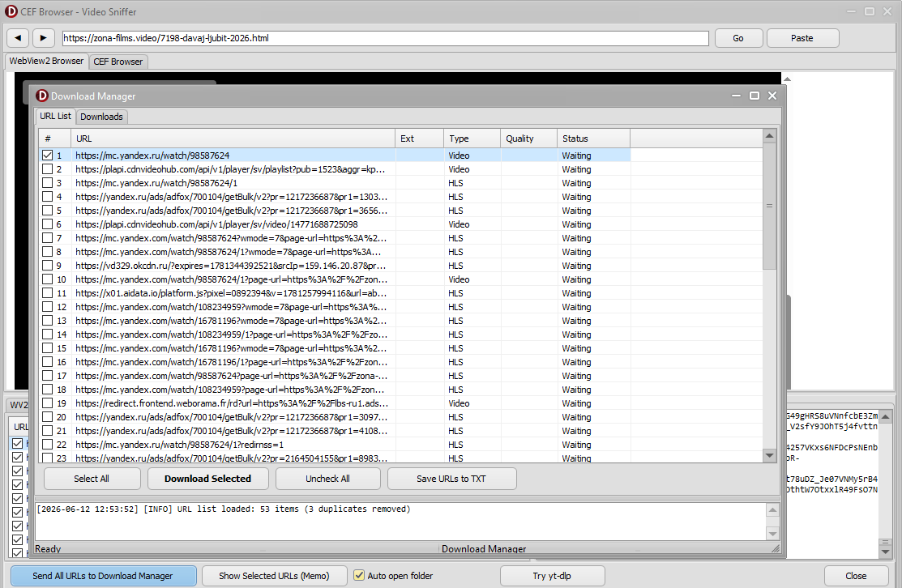Click Download Selected button
The height and width of the screenshot is (588, 902).
pyautogui.click(x=207, y=479)
